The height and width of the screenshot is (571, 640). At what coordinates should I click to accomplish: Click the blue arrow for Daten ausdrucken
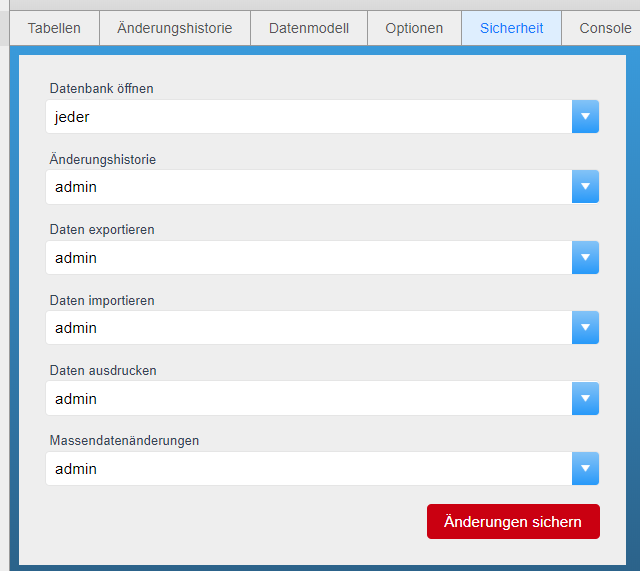[585, 399]
